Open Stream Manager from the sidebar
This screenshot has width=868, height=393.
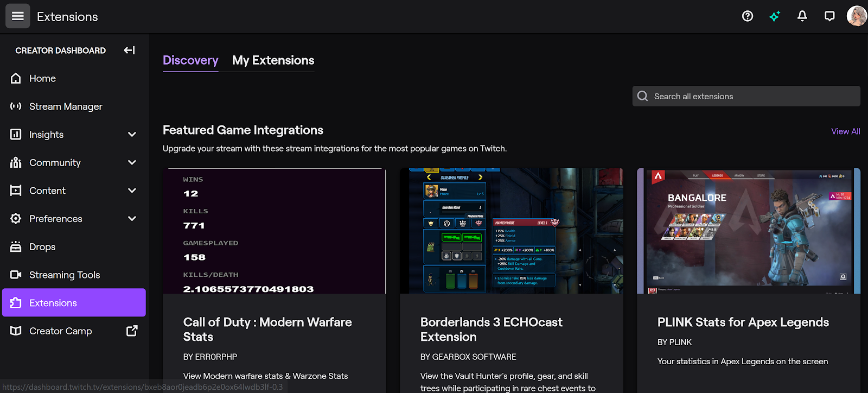[74, 106]
